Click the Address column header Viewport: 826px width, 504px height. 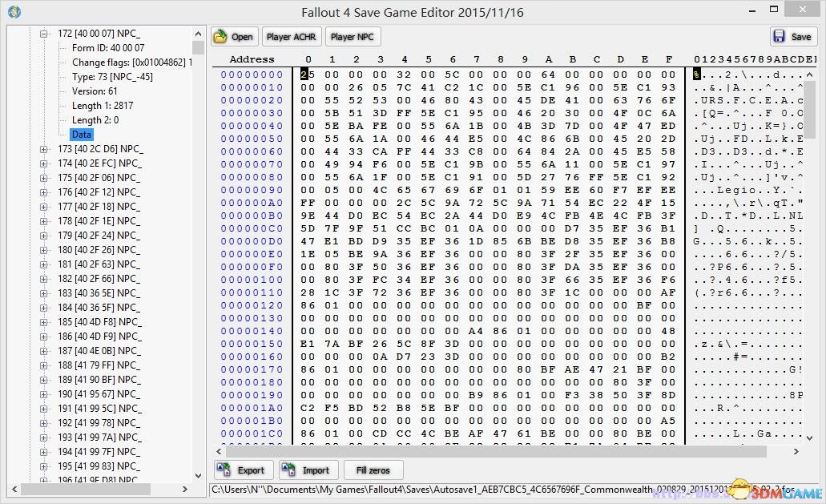pyautogui.click(x=252, y=59)
